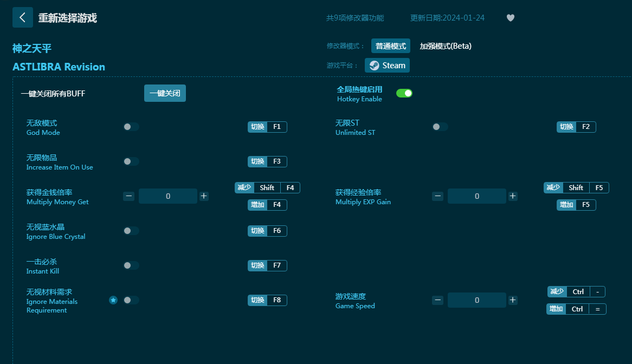Switch to 普通模式 normal mode tab
632x364 pixels.
(x=391, y=46)
